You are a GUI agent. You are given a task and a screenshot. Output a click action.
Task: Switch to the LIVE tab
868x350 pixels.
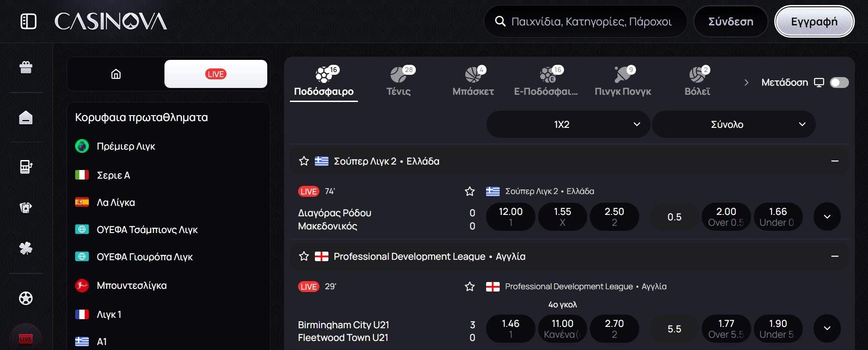point(216,73)
